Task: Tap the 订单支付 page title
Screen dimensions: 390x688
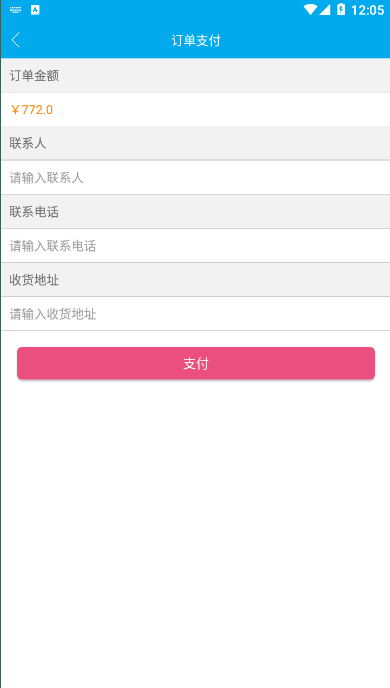Action: 196,40
